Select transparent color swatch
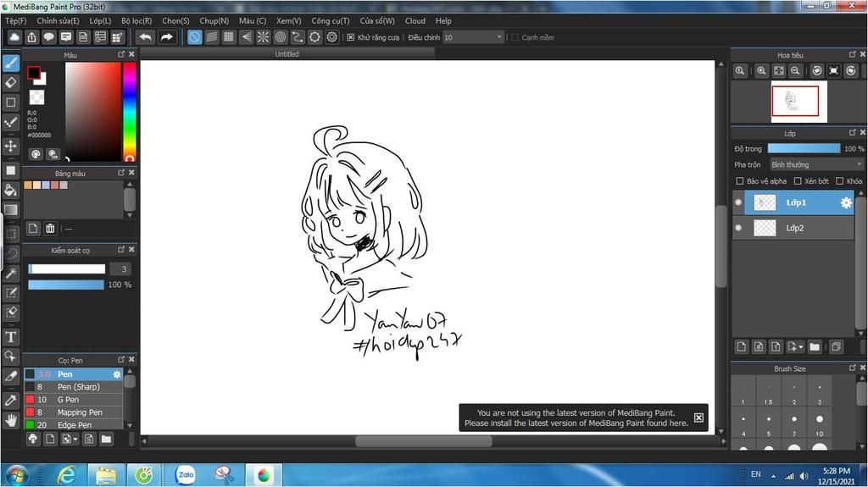The image size is (868, 487). (x=36, y=97)
